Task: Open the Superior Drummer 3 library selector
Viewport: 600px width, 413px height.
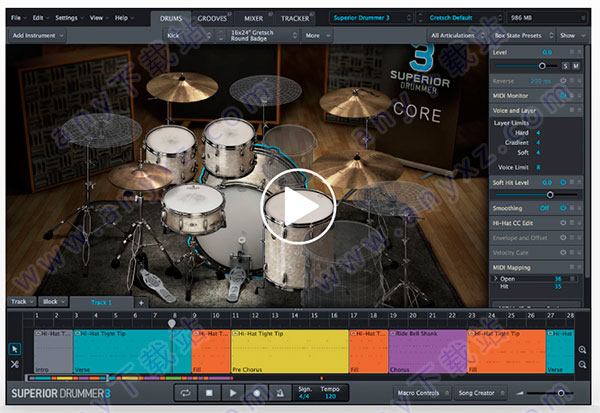Action: pyautogui.click(x=371, y=18)
